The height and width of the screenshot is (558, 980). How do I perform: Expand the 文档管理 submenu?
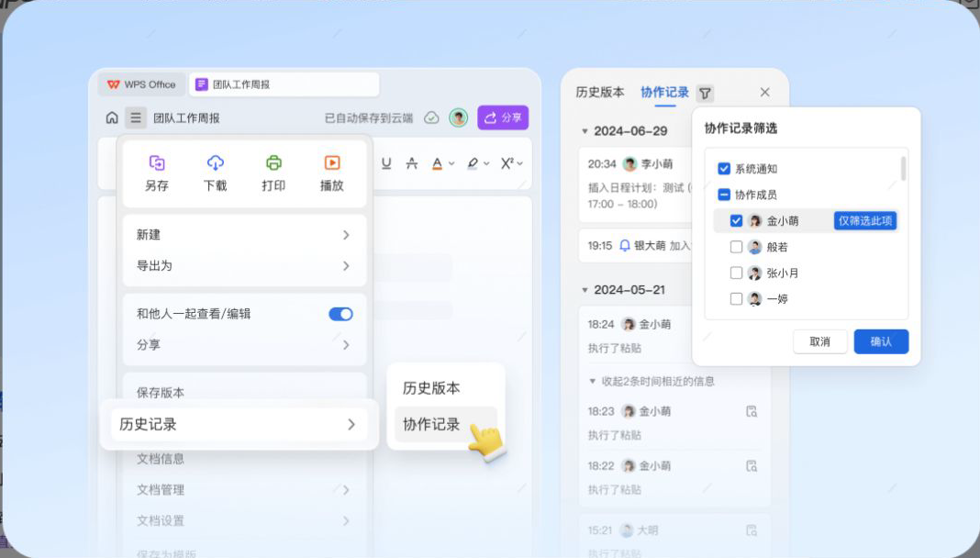pyautogui.click(x=244, y=490)
